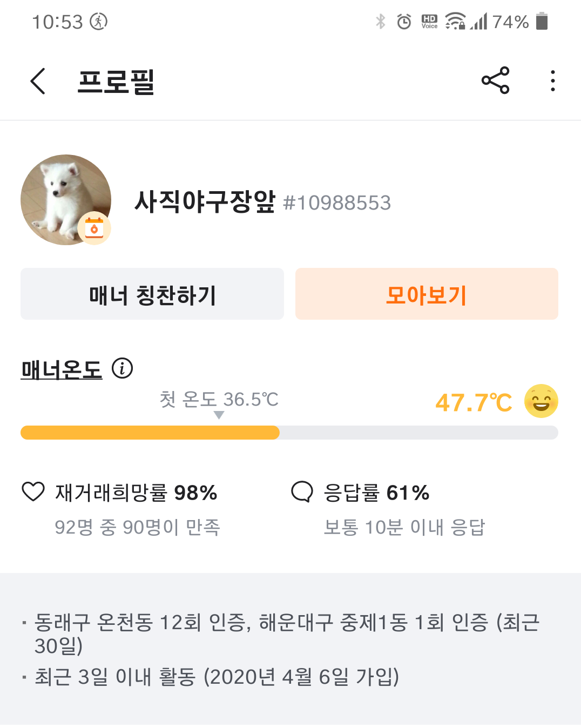The image size is (581, 728).
Task: Tap the speech bubble icon beside 응답률
Action: click(302, 492)
